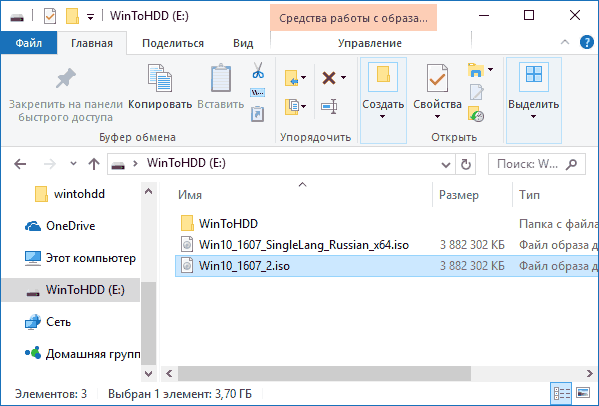Open Quick Access Toolbar customize dropdown
The width and height of the screenshot is (599, 406).
coord(91,17)
